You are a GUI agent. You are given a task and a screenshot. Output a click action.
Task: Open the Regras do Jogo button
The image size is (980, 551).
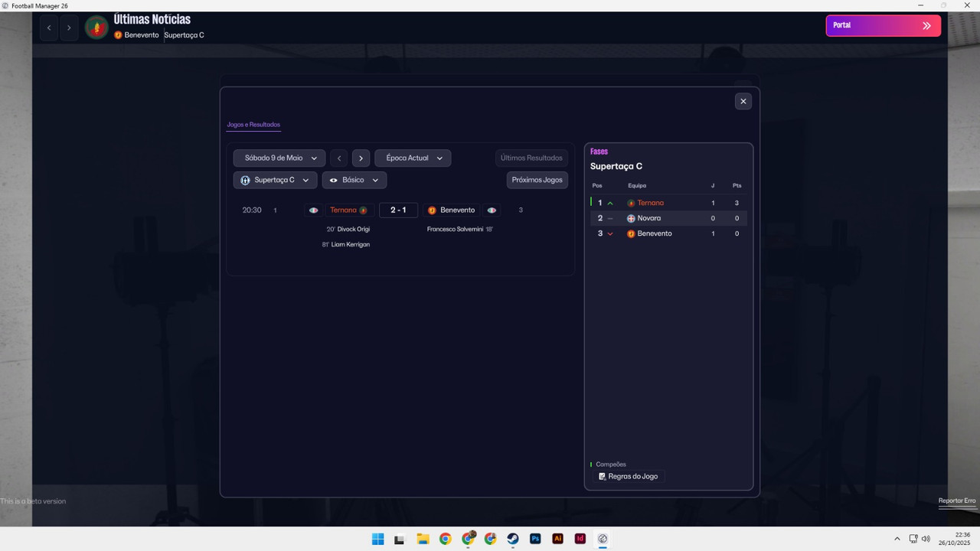click(628, 476)
